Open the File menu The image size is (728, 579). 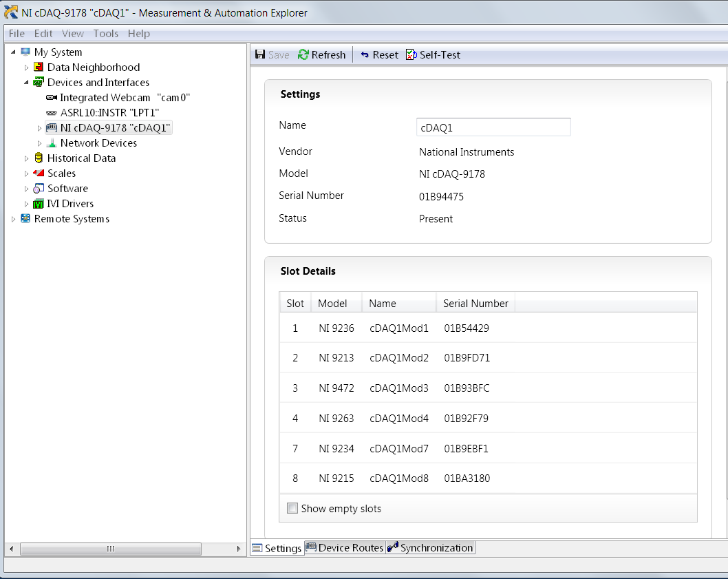[x=17, y=34]
